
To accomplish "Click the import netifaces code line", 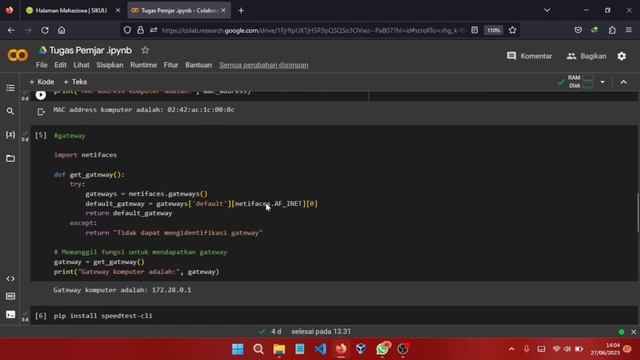I will (x=85, y=155).
